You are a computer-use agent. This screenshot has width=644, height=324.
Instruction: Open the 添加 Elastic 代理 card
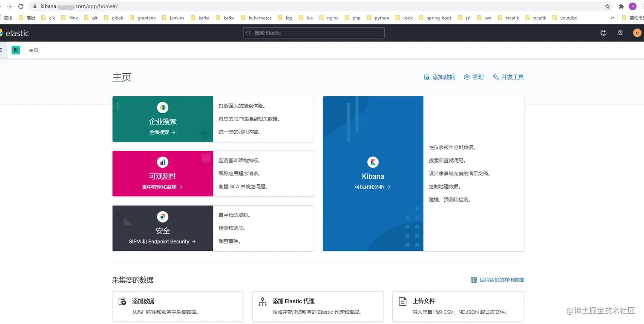(318, 307)
